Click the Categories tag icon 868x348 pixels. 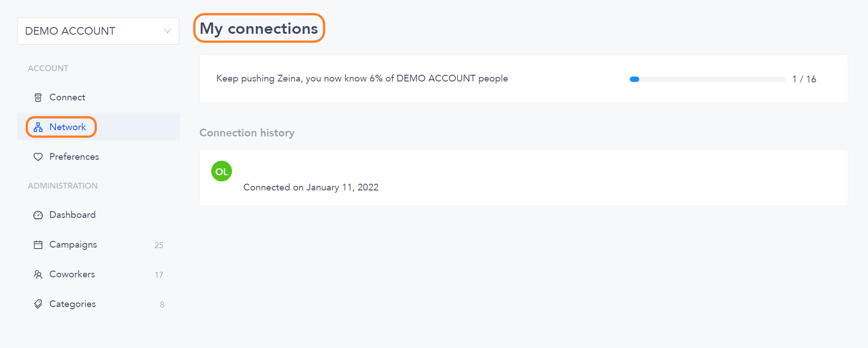coord(38,304)
